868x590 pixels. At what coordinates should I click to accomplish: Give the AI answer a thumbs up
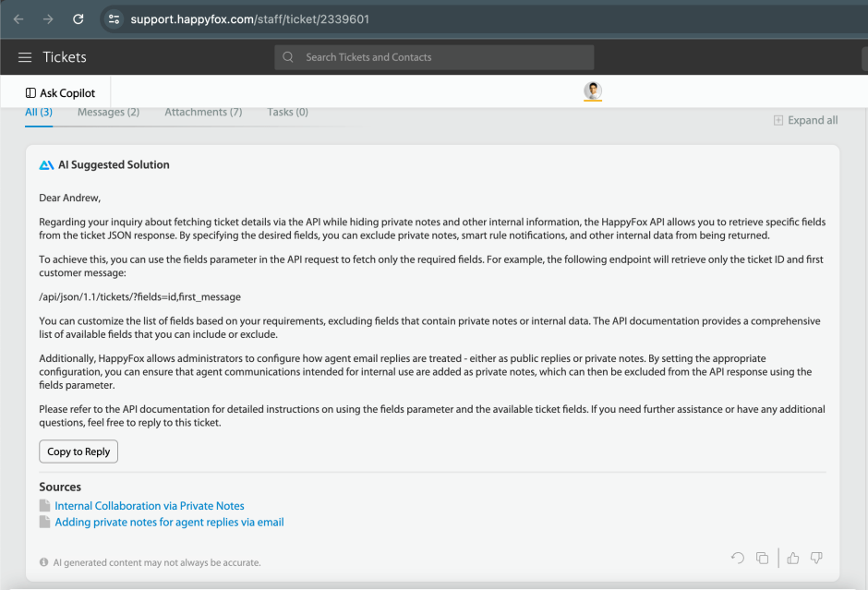tap(792, 558)
